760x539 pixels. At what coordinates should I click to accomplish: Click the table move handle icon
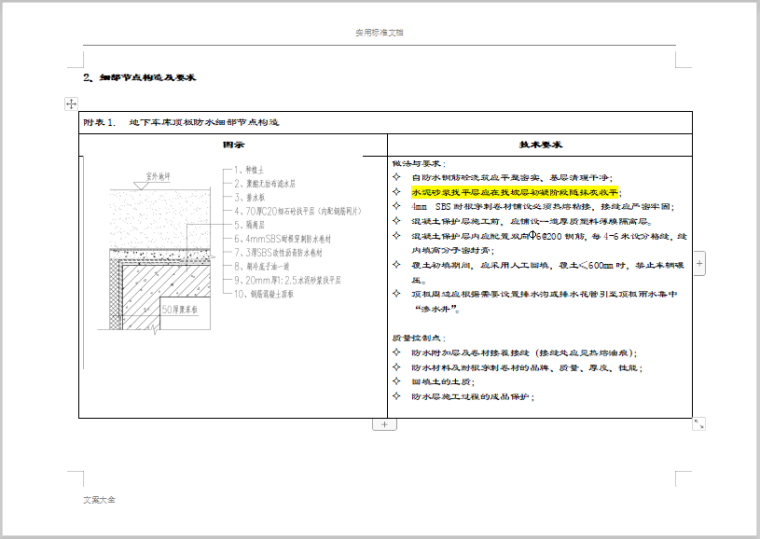coord(71,103)
